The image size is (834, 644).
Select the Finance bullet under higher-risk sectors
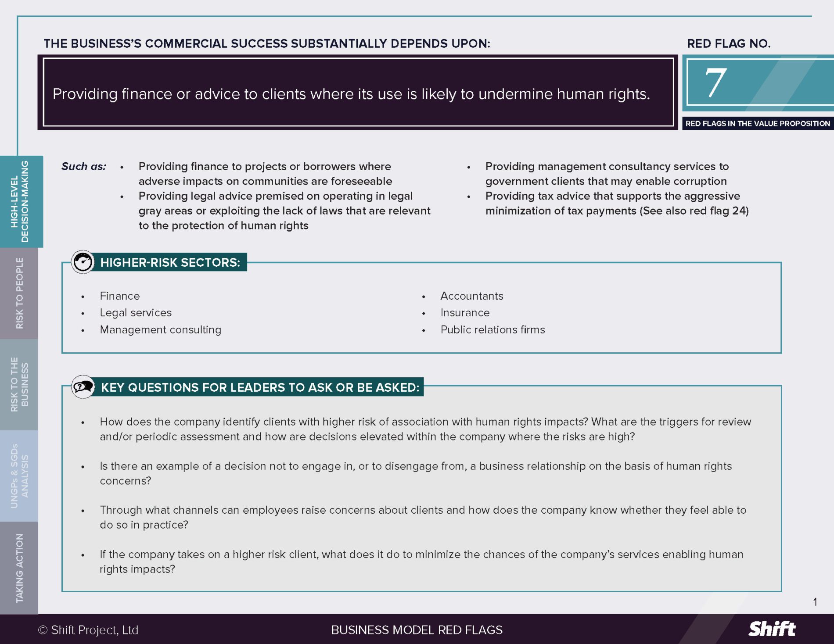click(x=120, y=296)
